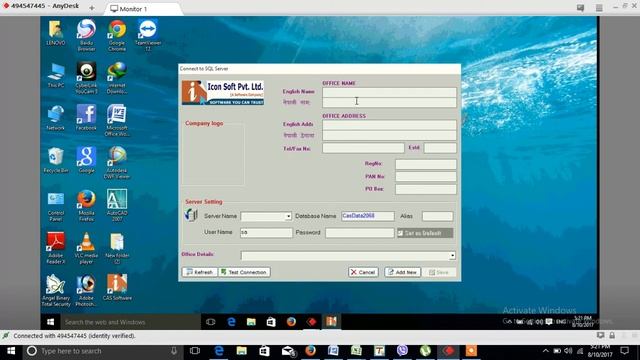Screen dimensions: 640x360
Task: Open Viber in the local taskbar
Action: (x=402, y=351)
